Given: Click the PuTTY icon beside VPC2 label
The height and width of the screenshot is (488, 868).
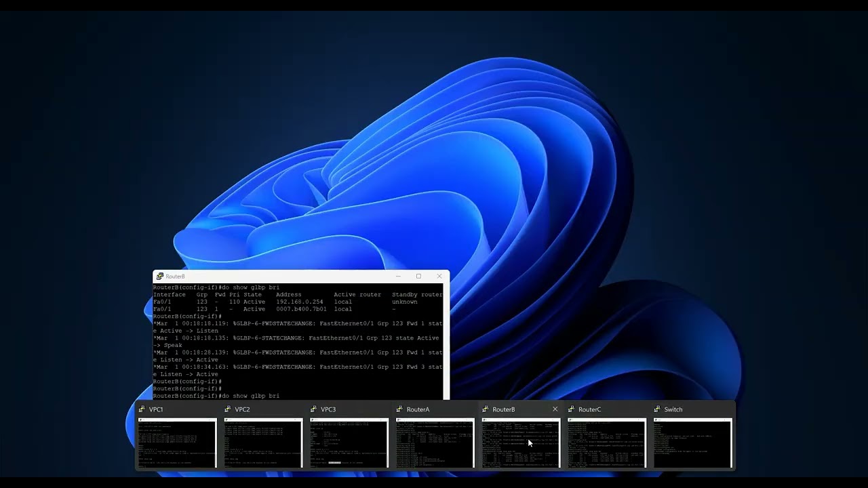Looking at the screenshot, I should coord(228,409).
